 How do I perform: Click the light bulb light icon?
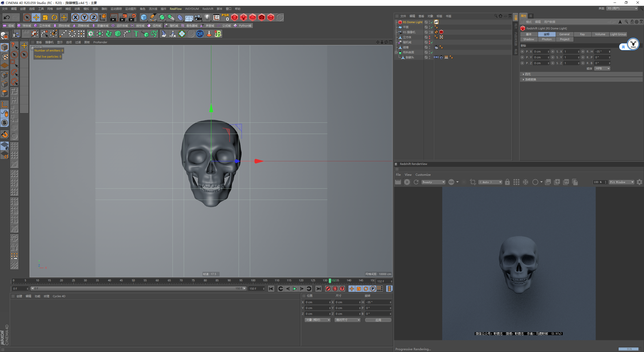coord(207,17)
